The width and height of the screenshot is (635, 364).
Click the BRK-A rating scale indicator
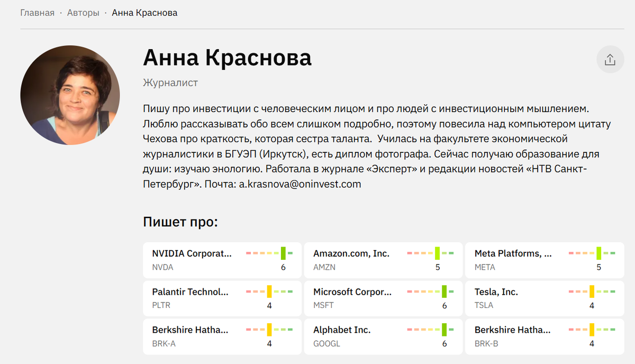(269, 330)
